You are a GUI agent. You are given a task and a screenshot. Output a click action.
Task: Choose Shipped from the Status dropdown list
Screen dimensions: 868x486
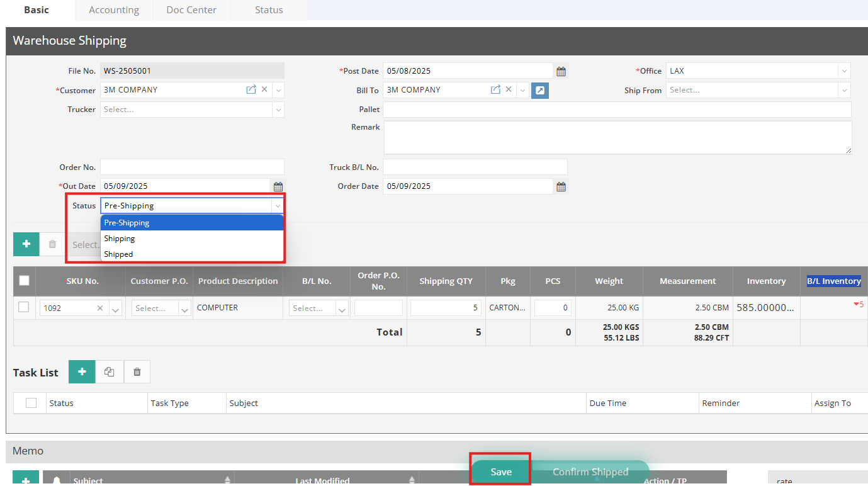pyautogui.click(x=119, y=254)
